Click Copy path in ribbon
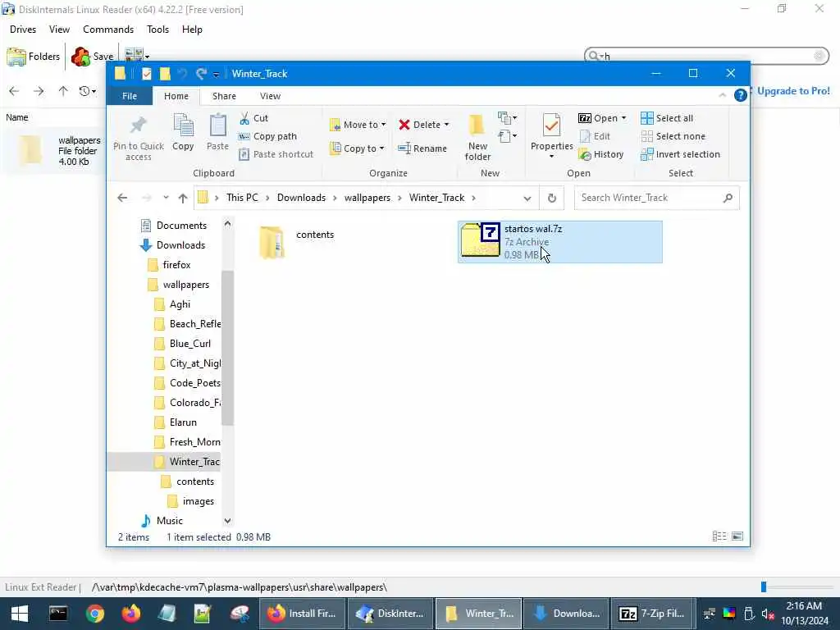 click(268, 137)
